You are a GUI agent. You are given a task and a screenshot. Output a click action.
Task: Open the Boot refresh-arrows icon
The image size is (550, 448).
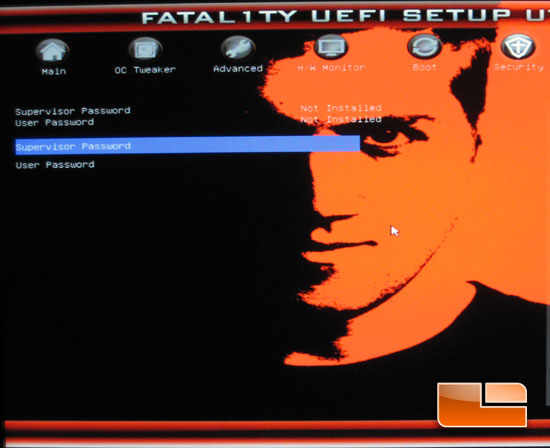424,46
